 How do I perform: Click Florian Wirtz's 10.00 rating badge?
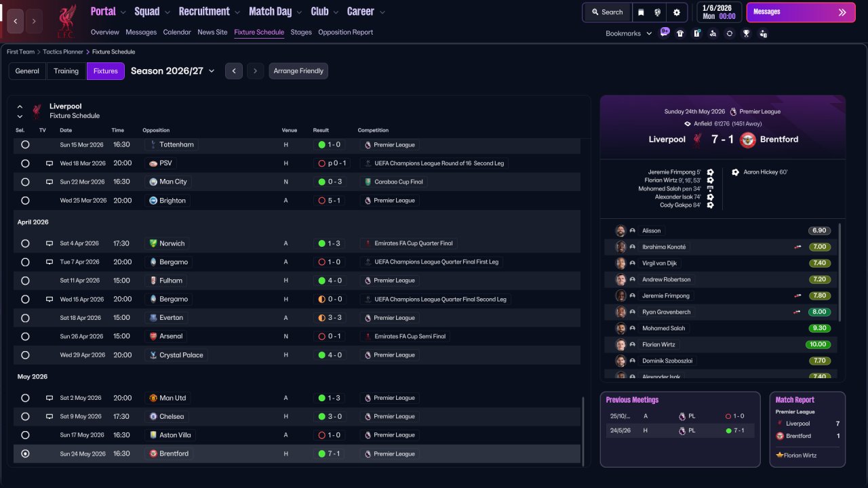click(818, 344)
